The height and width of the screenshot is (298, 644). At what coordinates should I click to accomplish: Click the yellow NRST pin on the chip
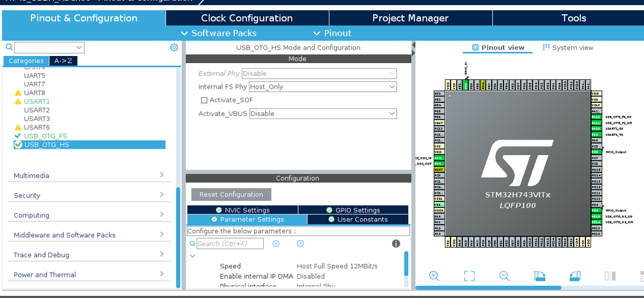[438, 169]
